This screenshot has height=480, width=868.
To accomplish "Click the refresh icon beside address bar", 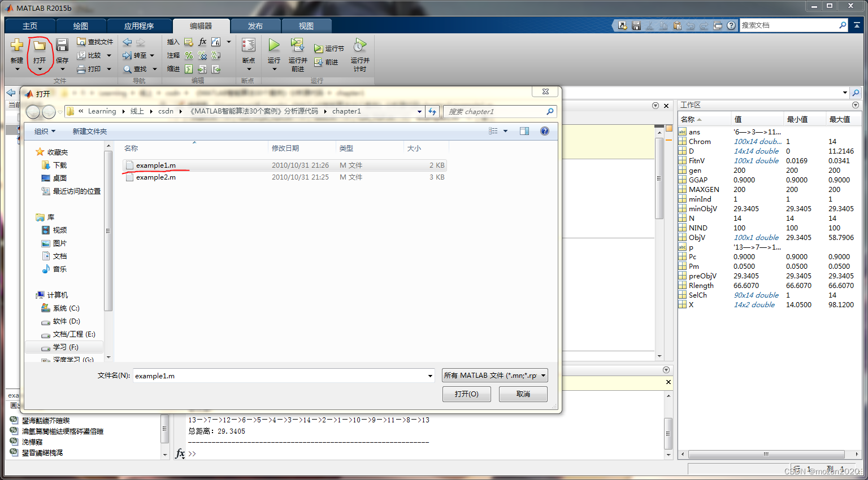I will [432, 111].
